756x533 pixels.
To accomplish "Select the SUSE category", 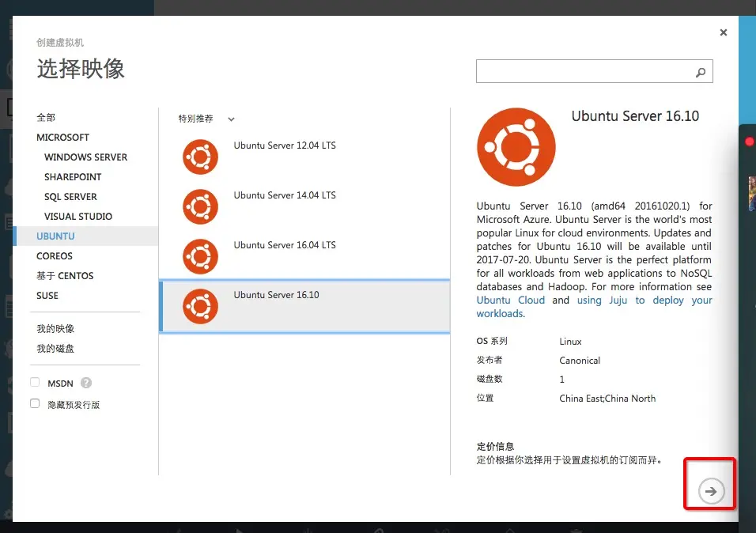I will coord(47,296).
